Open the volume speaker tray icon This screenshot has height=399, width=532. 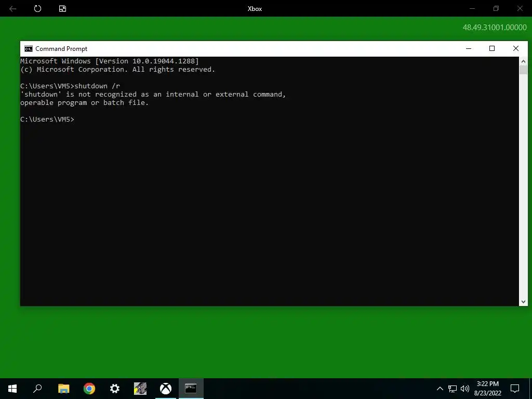pos(465,389)
